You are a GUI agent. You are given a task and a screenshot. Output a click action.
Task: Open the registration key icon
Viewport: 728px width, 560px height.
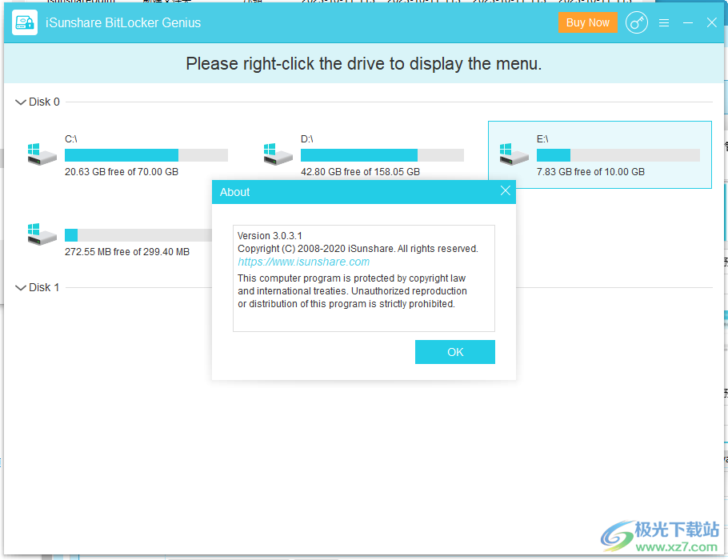click(x=636, y=22)
